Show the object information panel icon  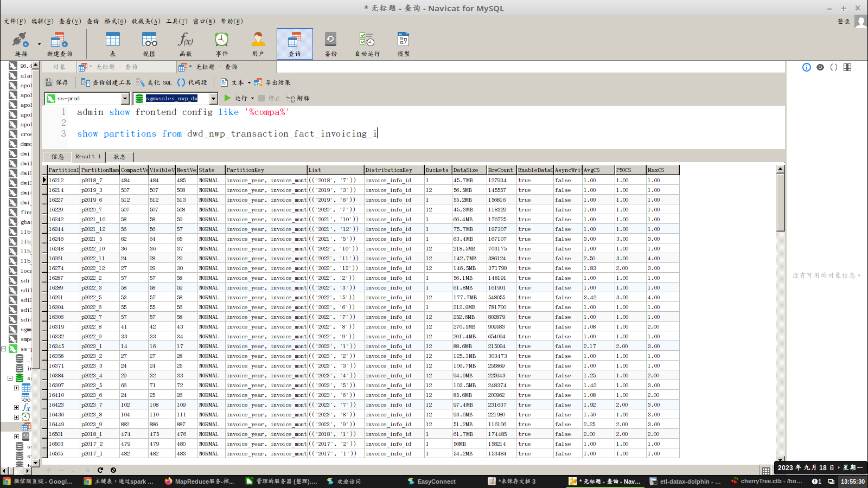click(807, 67)
